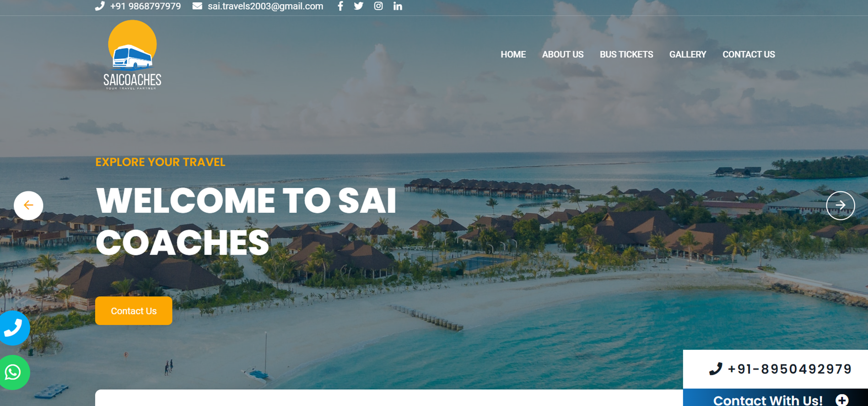Click the floating blue phone call icon
The width and height of the screenshot is (868, 406).
tap(14, 328)
